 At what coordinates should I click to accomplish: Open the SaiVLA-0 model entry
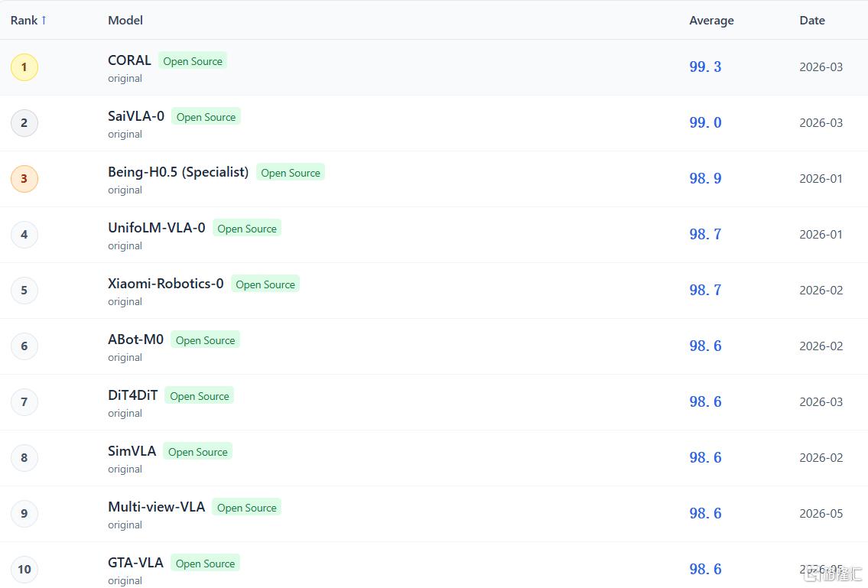136,116
